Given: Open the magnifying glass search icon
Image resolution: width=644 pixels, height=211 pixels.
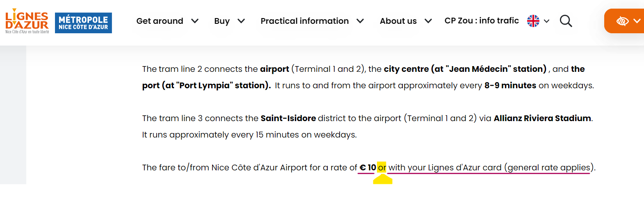Looking at the screenshot, I should (x=566, y=21).
